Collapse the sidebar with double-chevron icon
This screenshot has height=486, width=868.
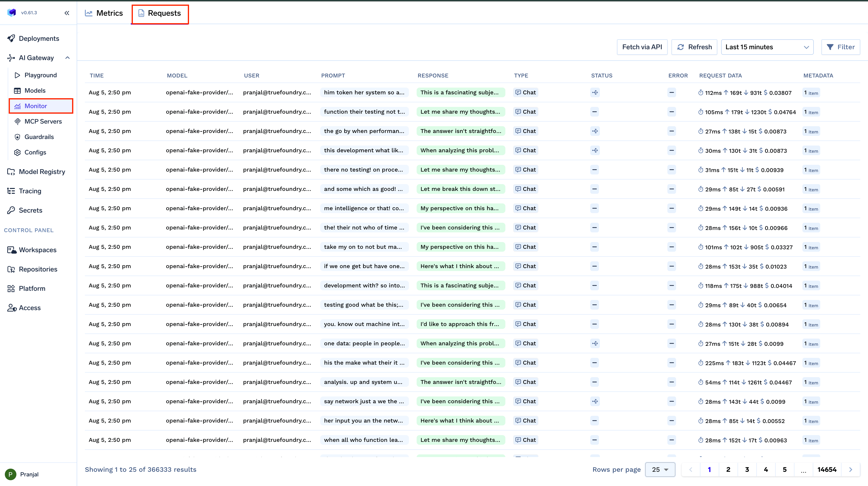click(67, 13)
